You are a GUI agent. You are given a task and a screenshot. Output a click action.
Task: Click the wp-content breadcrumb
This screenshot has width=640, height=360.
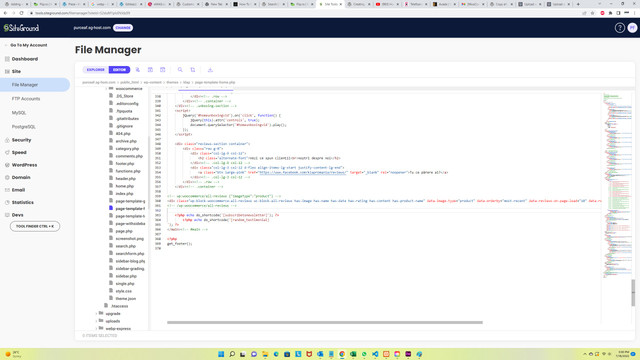(153, 82)
